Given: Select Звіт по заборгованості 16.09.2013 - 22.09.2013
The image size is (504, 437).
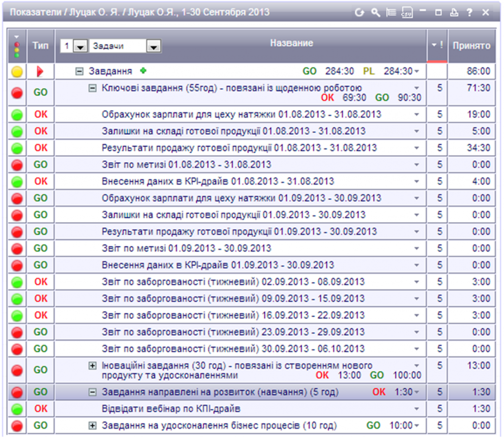Looking at the screenshot, I should 233,315.
